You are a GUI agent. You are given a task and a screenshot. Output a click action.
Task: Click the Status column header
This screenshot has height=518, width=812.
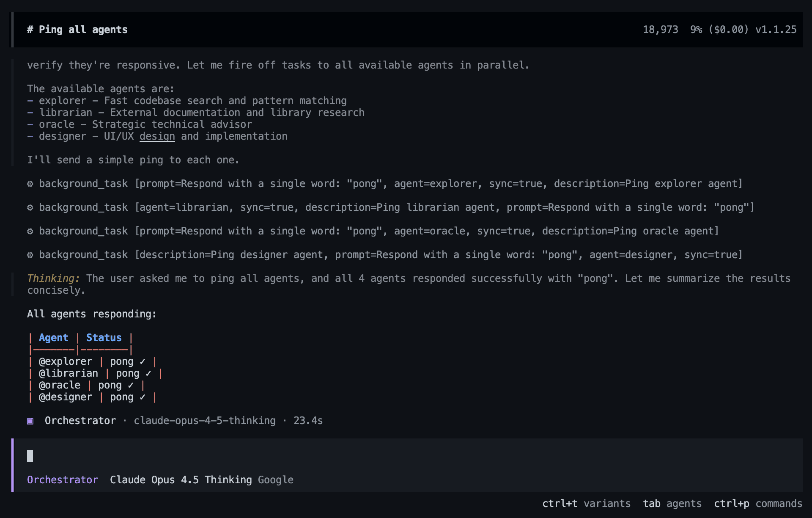pyautogui.click(x=104, y=338)
